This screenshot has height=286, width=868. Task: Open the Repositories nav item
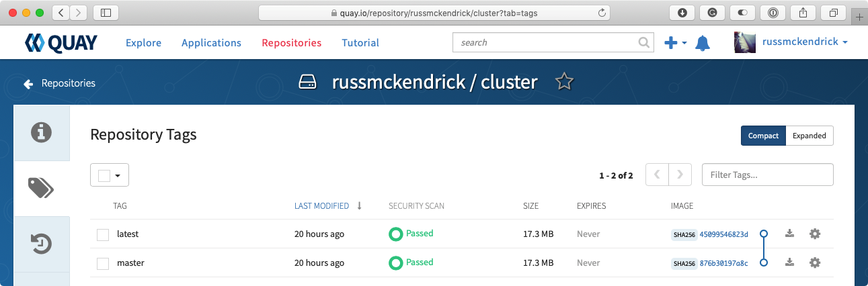point(292,43)
